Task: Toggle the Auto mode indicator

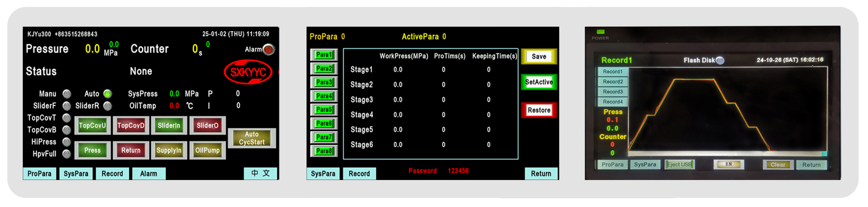Action: pyautogui.click(x=107, y=94)
